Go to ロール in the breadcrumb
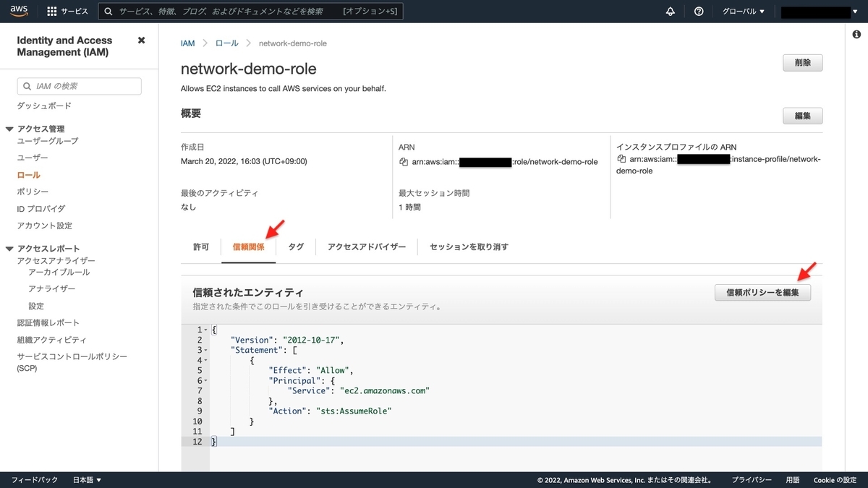868x488 pixels. (226, 43)
